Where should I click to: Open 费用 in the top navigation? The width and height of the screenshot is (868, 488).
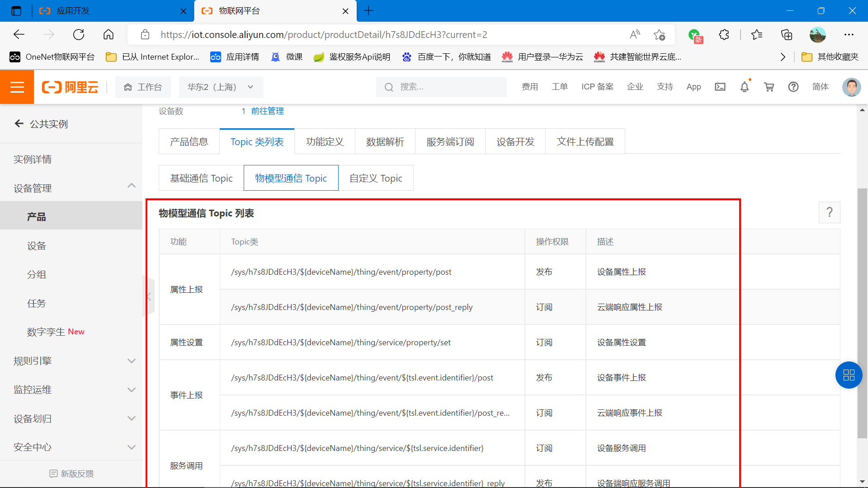(x=530, y=87)
